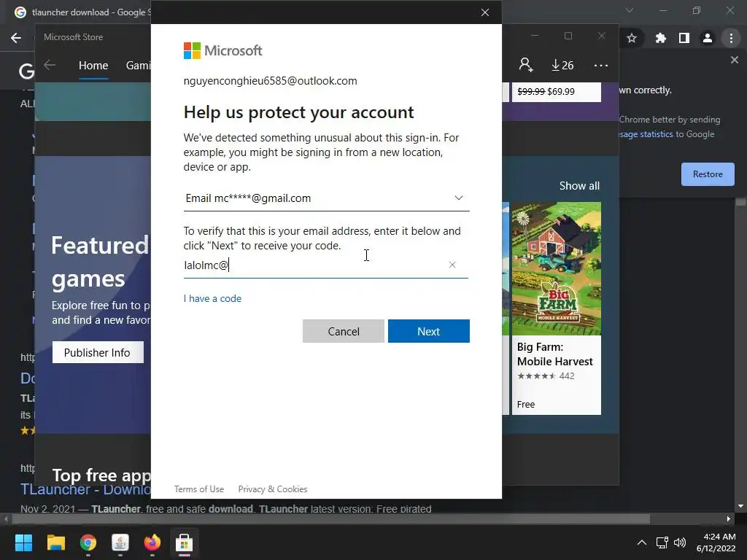
Task: Show hidden tray icons chevron
Action: coord(642,542)
